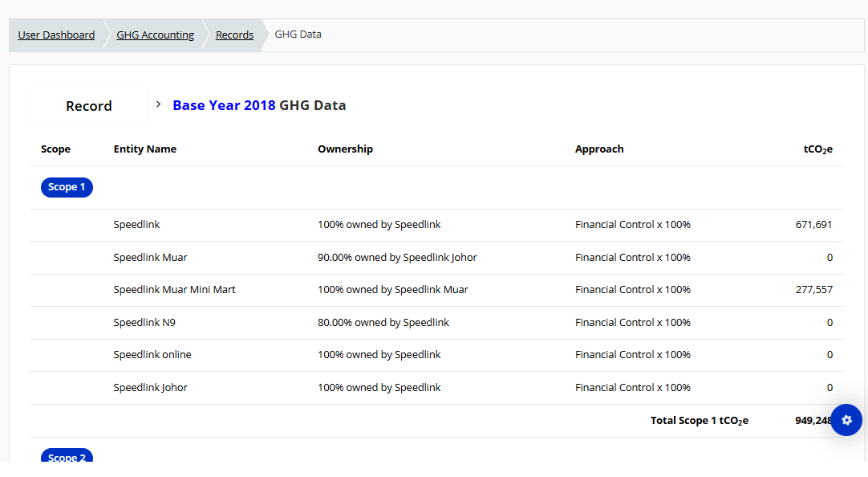Click the 671,691 emissions value
The width and height of the screenshot is (868, 477).
tap(813, 225)
